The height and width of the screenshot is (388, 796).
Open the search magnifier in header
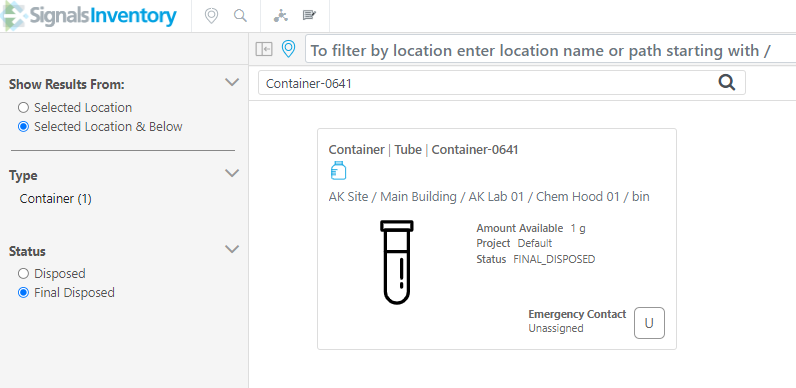point(240,16)
